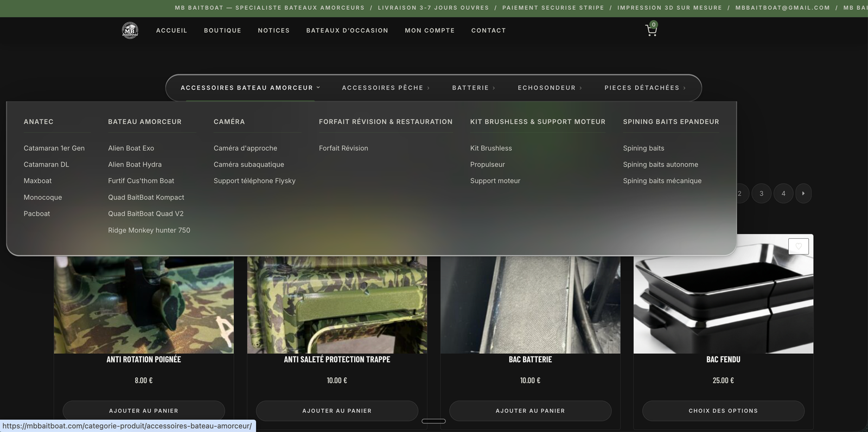
Task: Expand Pieces Détachées category menu
Action: tap(645, 88)
